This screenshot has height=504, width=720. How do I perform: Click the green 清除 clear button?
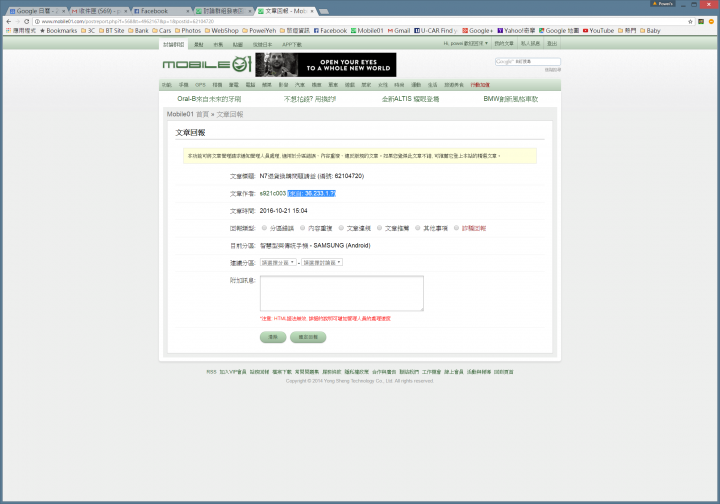[x=273, y=337]
